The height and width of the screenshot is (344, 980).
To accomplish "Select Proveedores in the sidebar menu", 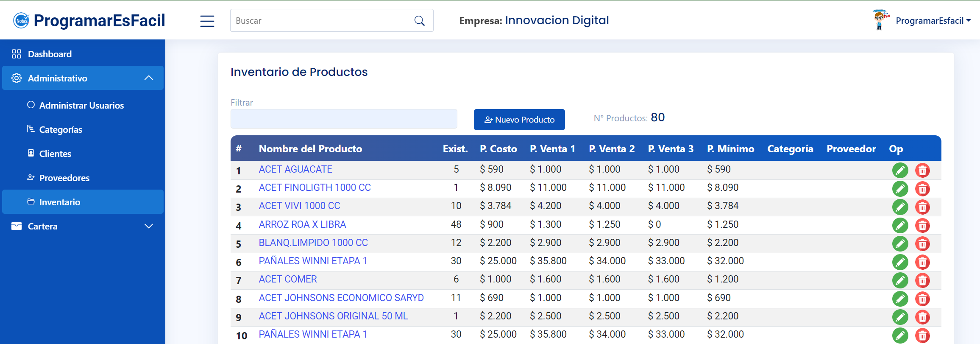I will [64, 178].
